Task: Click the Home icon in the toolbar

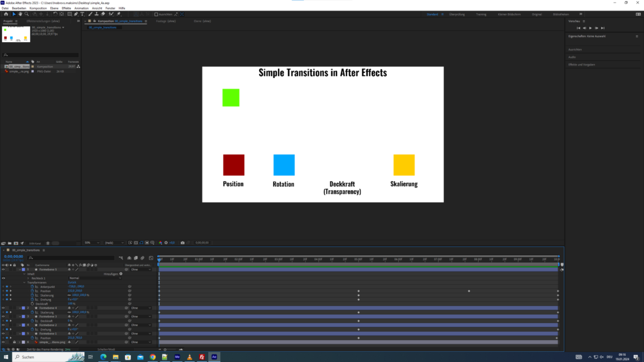Action: [6, 13]
